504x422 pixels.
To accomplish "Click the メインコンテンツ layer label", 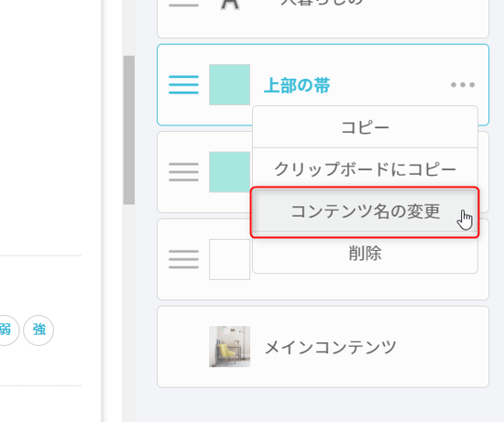I will pos(330,347).
